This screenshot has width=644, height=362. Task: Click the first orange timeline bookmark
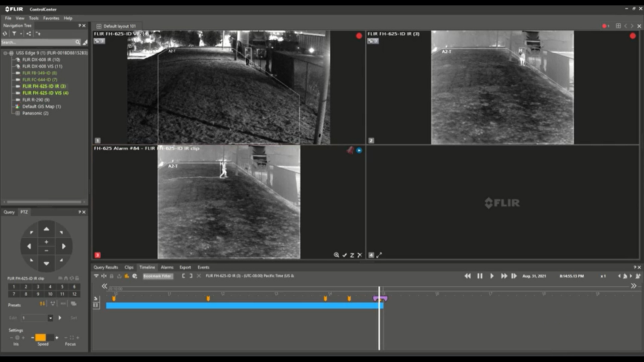[114, 298]
